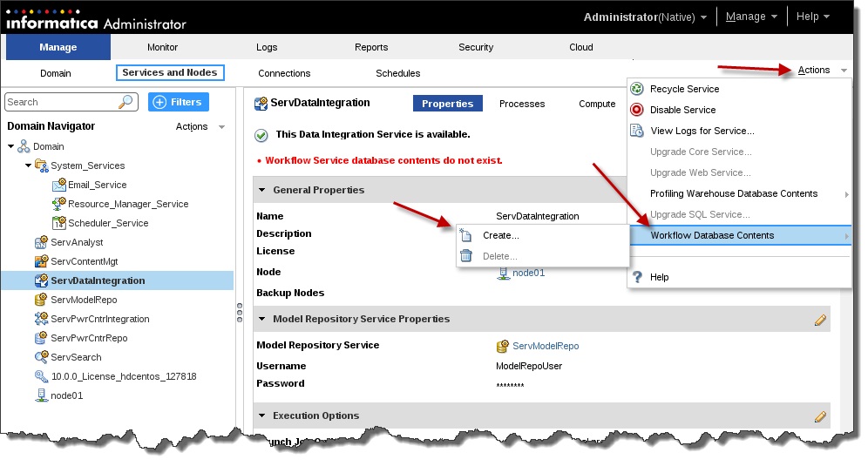Click the ServDataIntegration header icon
This screenshot has height=466, width=868.
pyautogui.click(x=261, y=104)
